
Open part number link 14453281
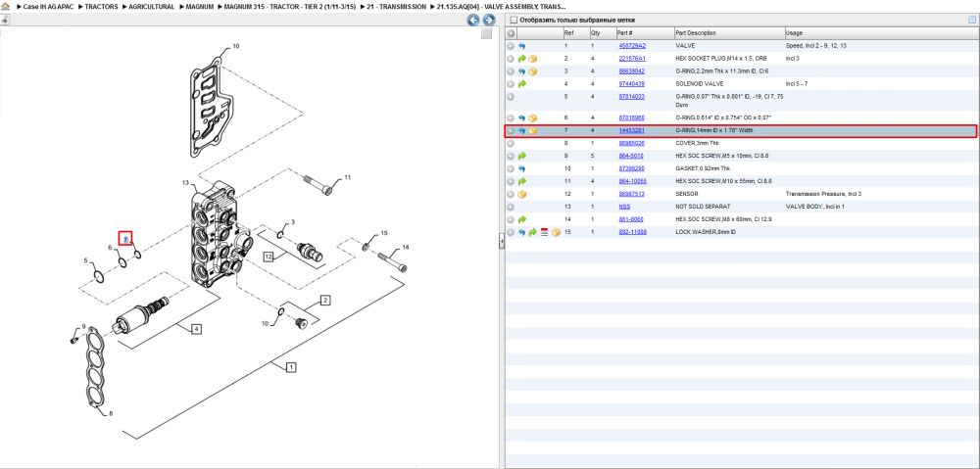[631, 131]
